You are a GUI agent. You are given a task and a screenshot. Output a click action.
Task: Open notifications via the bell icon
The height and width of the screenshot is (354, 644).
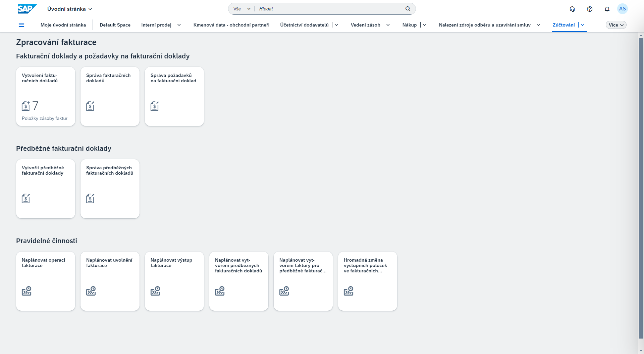click(607, 9)
